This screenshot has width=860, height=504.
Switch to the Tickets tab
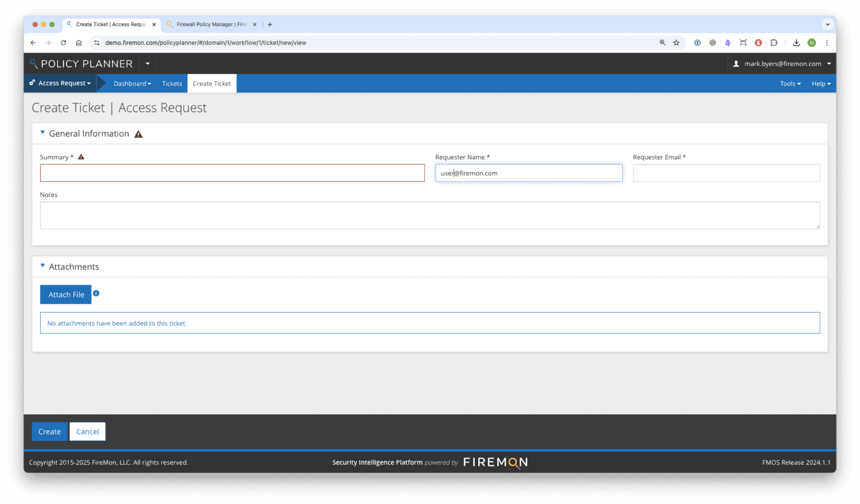coord(172,83)
